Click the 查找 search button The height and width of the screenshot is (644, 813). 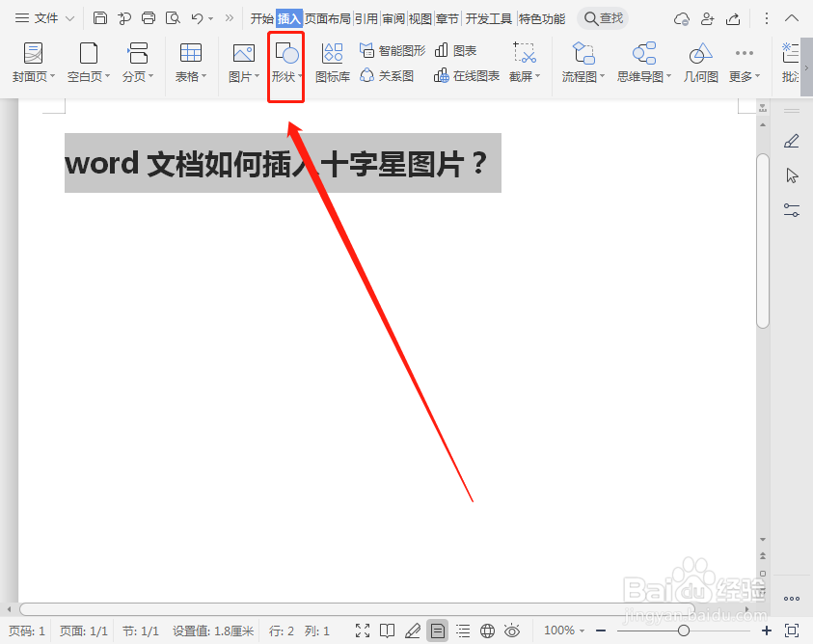pyautogui.click(x=602, y=16)
